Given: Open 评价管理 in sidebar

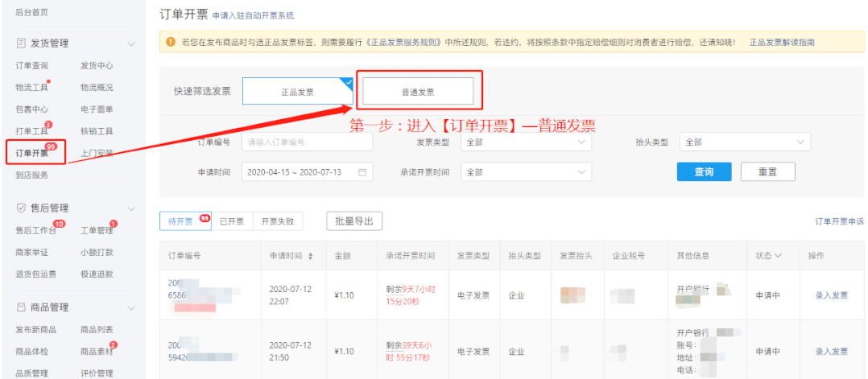Looking at the screenshot, I should click(x=97, y=373).
